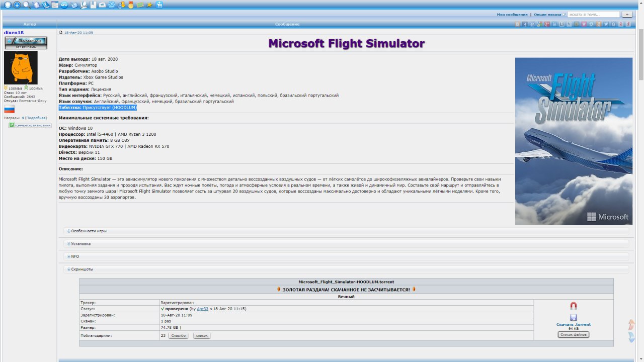Click the 'Процессор: Intel i5-4460' requirement line
This screenshot has height=362, width=644.
coord(107,134)
